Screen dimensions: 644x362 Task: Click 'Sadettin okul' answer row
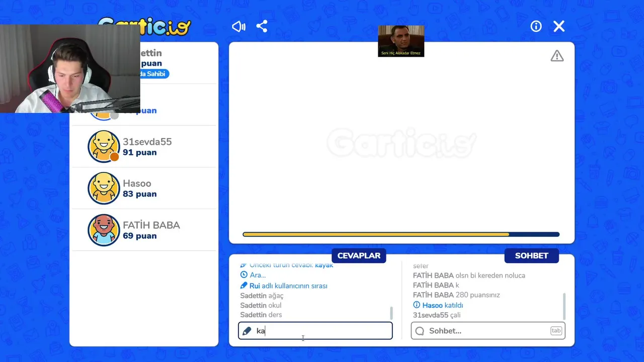point(261,305)
